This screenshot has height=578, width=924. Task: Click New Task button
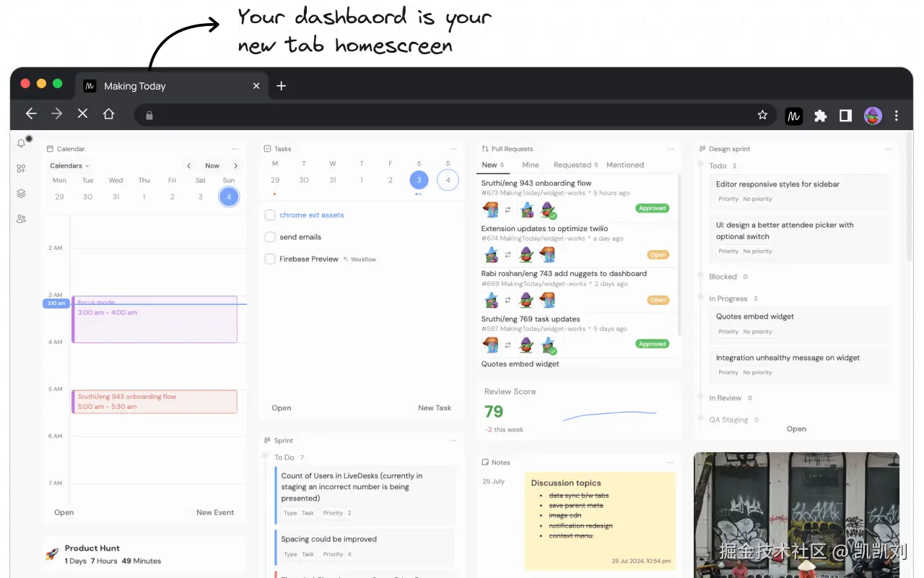435,407
